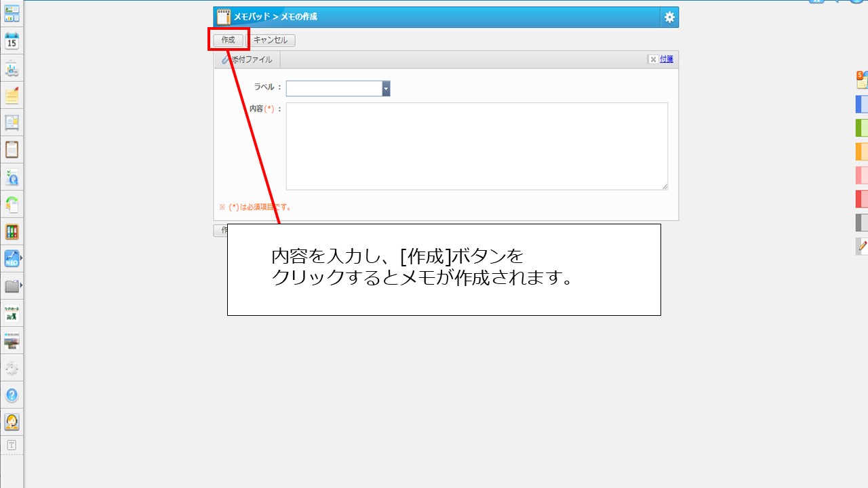868x488 pixels.
Task: Click the 作成 button under the title bar
Action: tap(228, 40)
